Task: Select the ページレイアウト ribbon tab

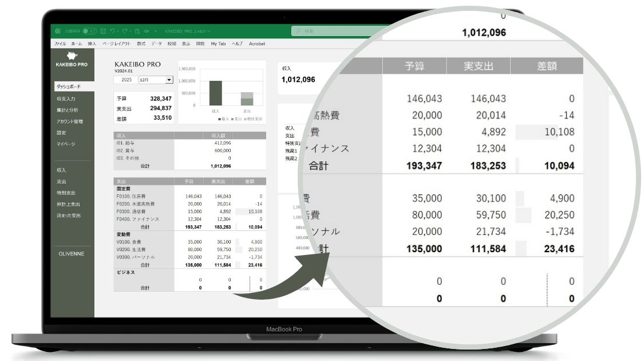Action: pos(116,44)
